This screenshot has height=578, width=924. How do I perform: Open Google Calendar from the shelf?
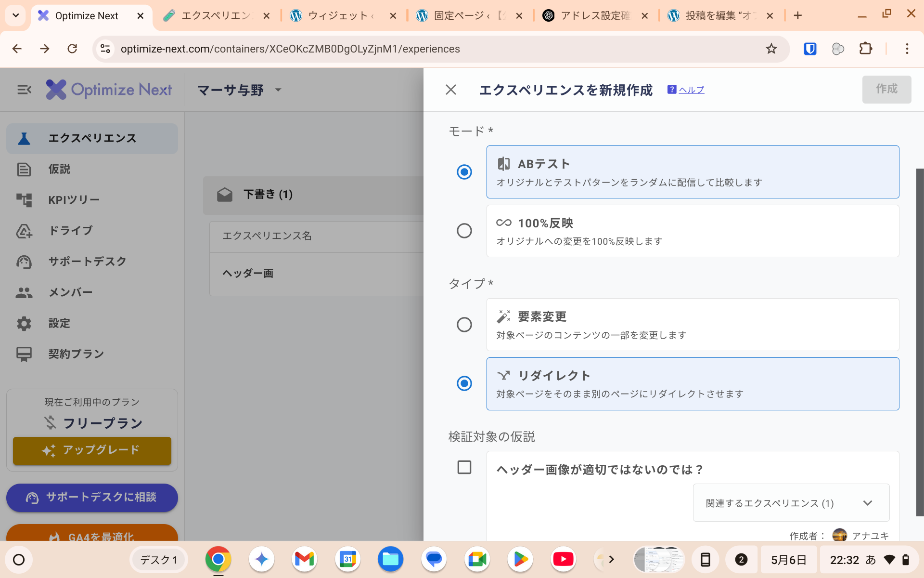[x=347, y=559]
